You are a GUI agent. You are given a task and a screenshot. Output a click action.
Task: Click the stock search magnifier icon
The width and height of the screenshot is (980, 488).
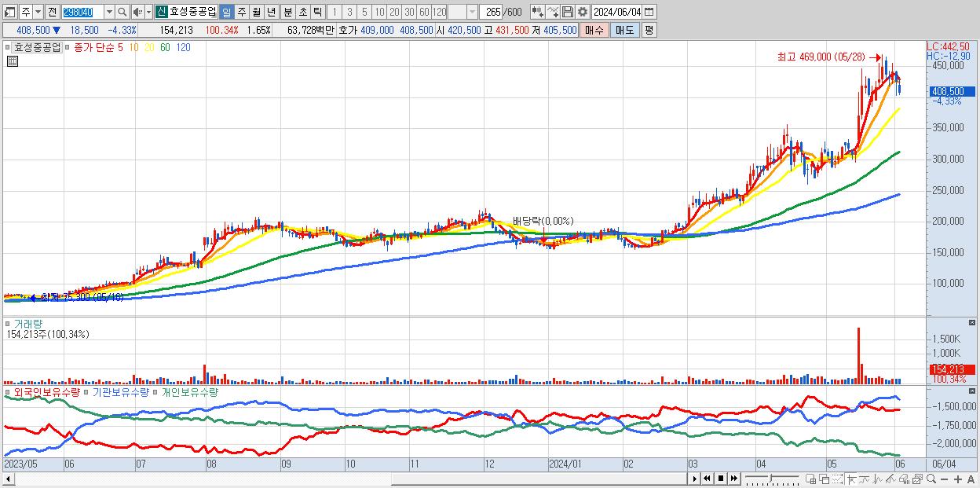pyautogui.click(x=122, y=12)
